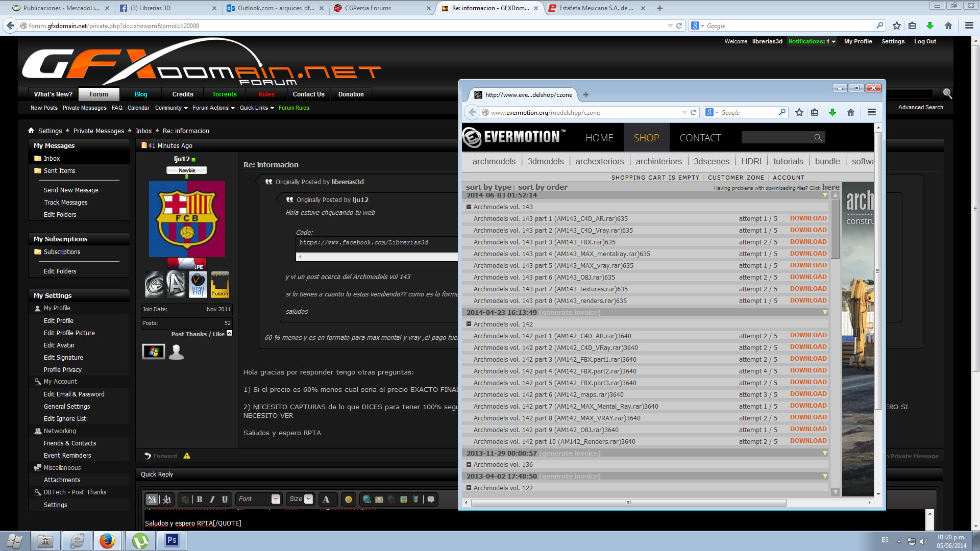Click Wrap Quote speech bubble icon
Screen dimensions: 980x551
point(431,499)
